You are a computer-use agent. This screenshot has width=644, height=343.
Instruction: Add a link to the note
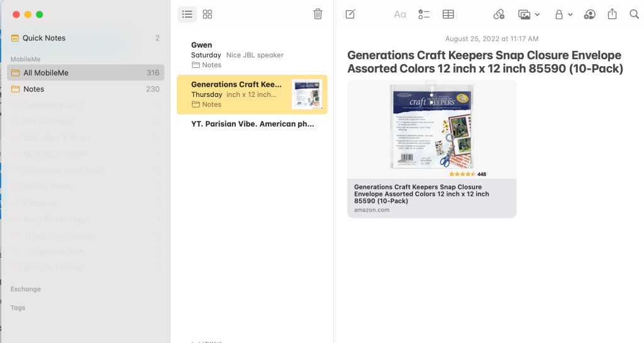tap(499, 14)
